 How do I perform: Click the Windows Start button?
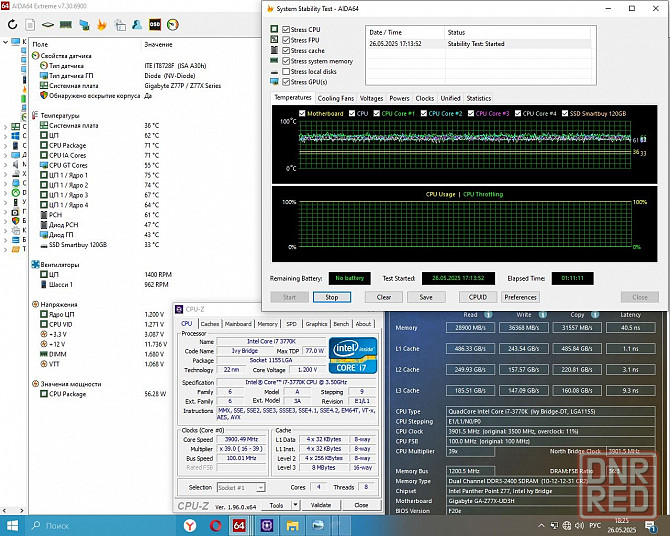coord(12,525)
